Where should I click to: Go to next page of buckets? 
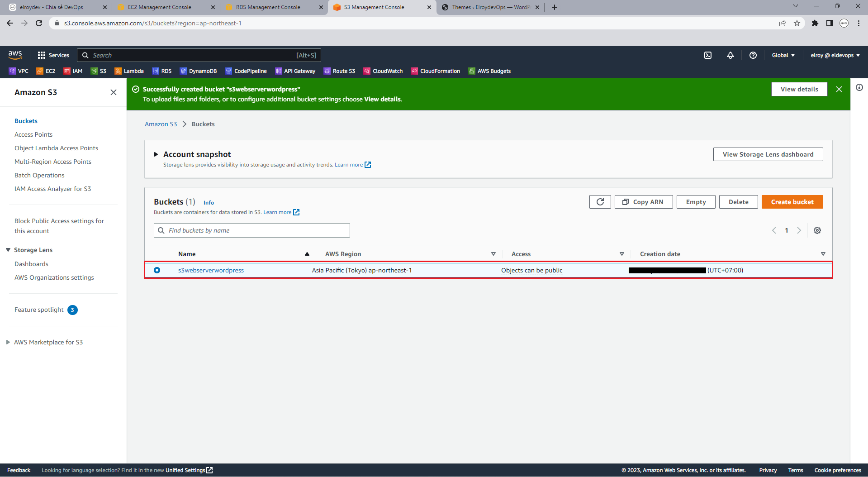click(799, 230)
